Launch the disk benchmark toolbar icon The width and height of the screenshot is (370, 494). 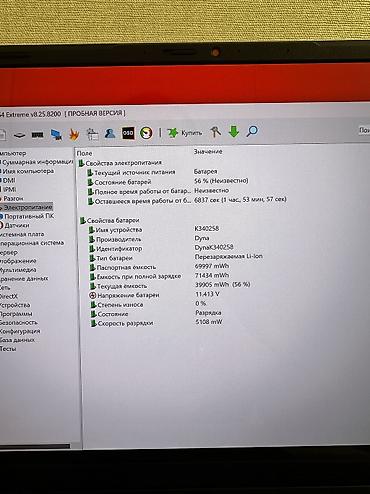click(20, 135)
